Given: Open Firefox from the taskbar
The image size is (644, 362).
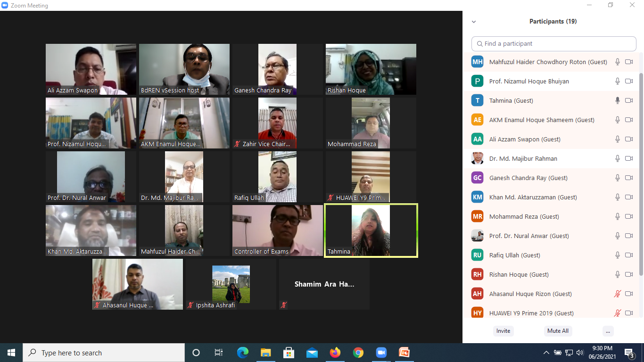Looking at the screenshot, I should pos(335,353).
